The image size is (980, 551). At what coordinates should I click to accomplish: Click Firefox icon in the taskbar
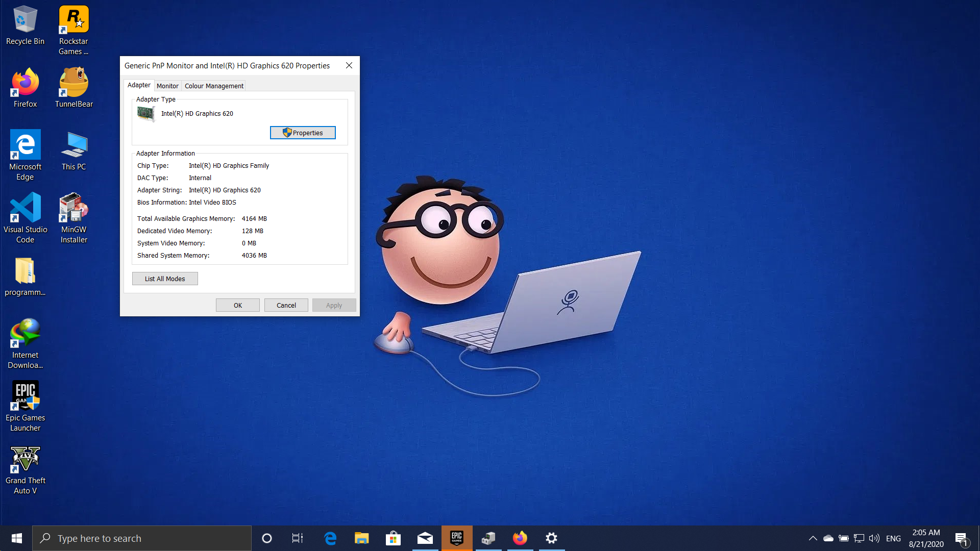pyautogui.click(x=520, y=538)
